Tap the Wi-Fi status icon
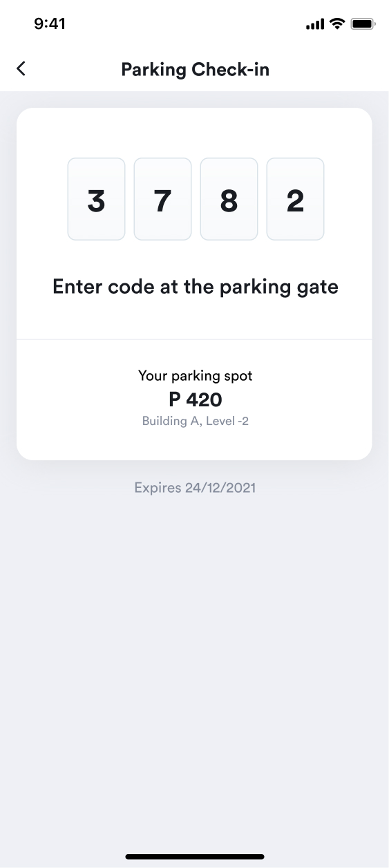The height and width of the screenshot is (868, 389). pyautogui.click(x=337, y=24)
